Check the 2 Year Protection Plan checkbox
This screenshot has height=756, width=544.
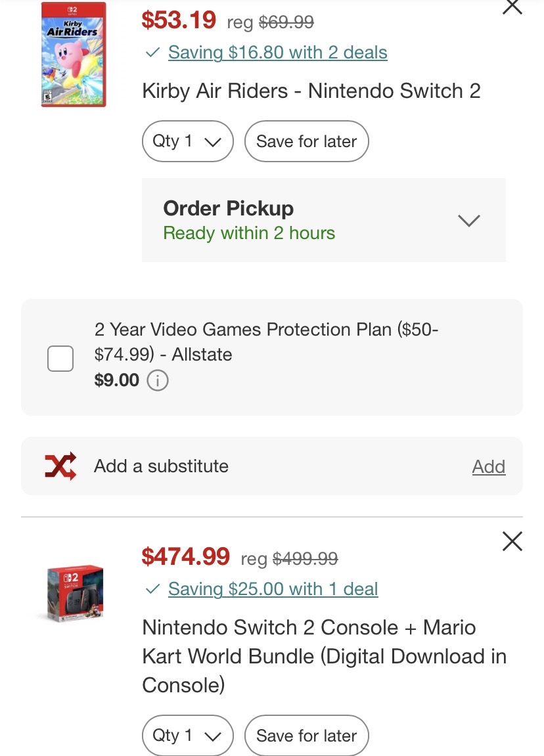click(x=60, y=359)
